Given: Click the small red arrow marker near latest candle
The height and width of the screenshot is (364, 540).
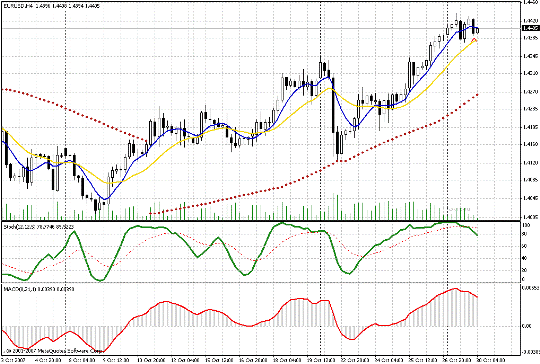Looking at the screenshot, I should click(x=474, y=40).
